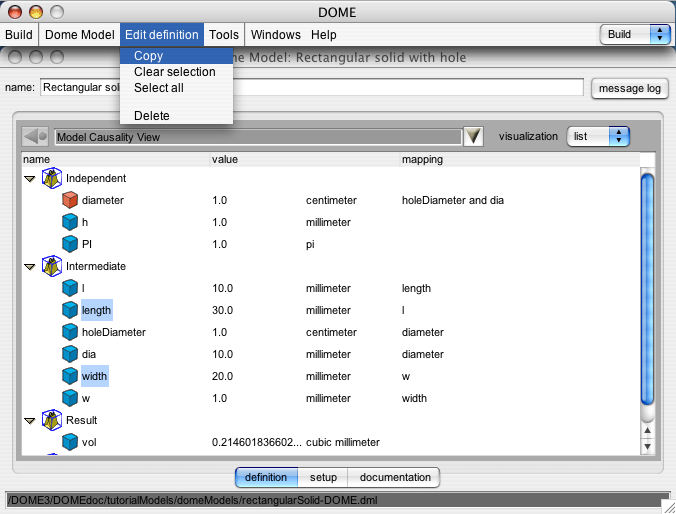Screen dimensions: 676x514
Task: Click the blue cube icon beside PI
Action: [70, 244]
